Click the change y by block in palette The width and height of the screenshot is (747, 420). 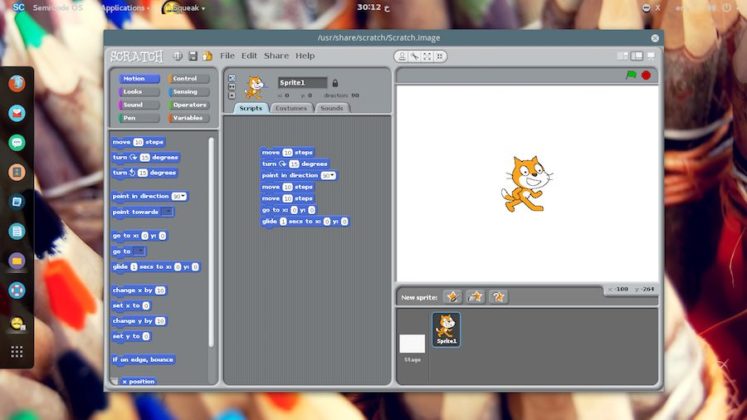pos(139,321)
